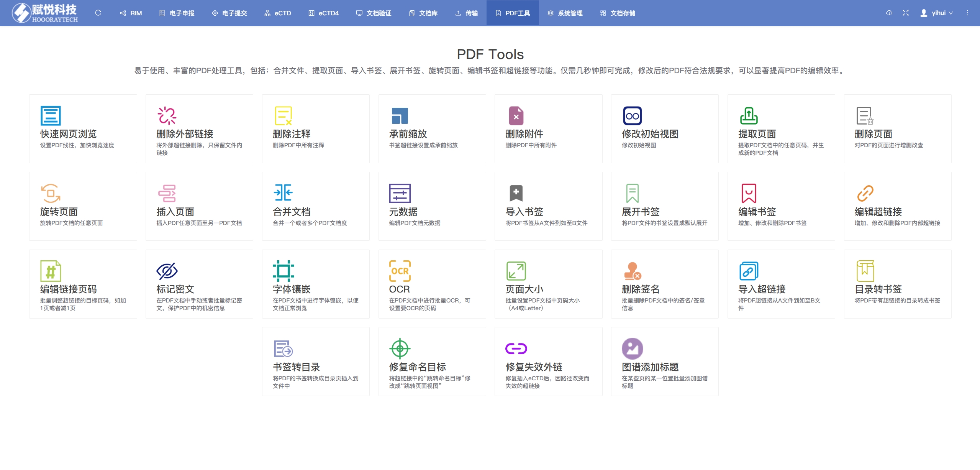Open the 文档存储 menu
The image size is (980, 470).
(x=618, y=13)
